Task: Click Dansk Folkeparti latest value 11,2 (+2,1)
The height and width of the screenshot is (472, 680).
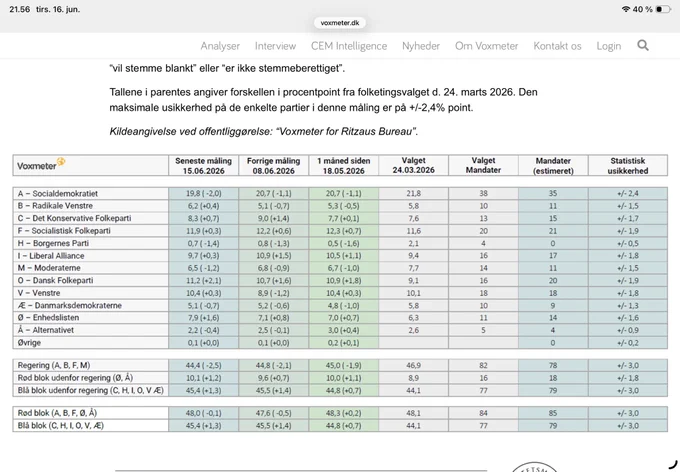Action: 203,281
